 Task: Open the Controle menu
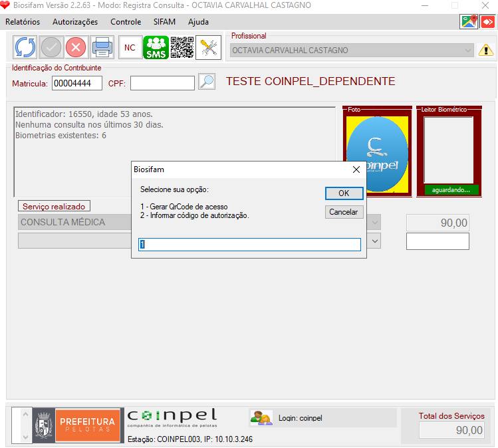tap(126, 22)
